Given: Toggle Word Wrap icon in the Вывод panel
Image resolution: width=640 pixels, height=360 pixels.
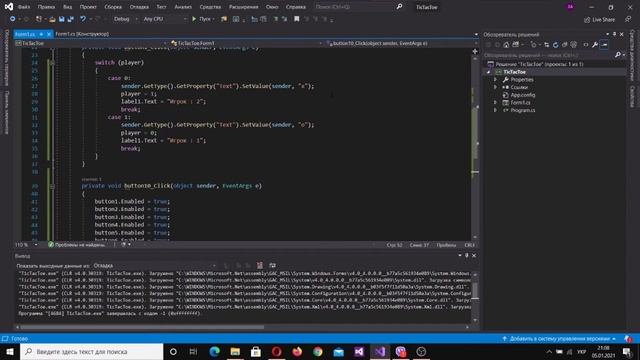Looking at the screenshot, I should point(272,266).
